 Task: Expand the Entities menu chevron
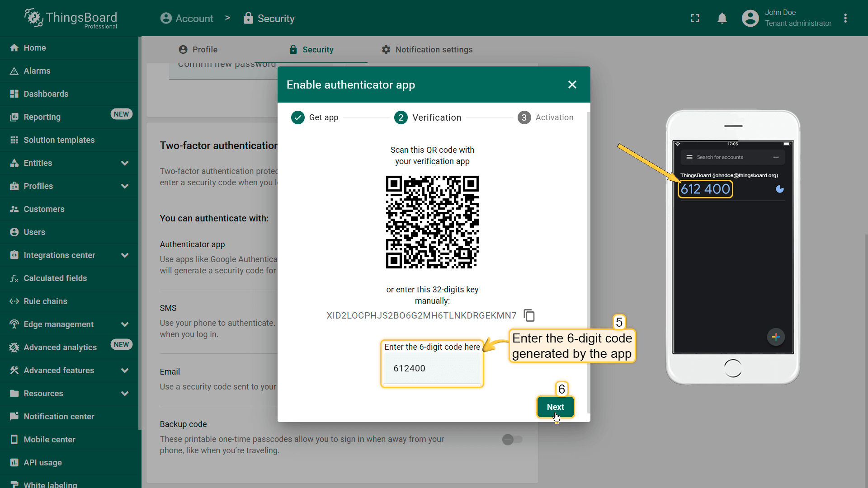tap(125, 163)
